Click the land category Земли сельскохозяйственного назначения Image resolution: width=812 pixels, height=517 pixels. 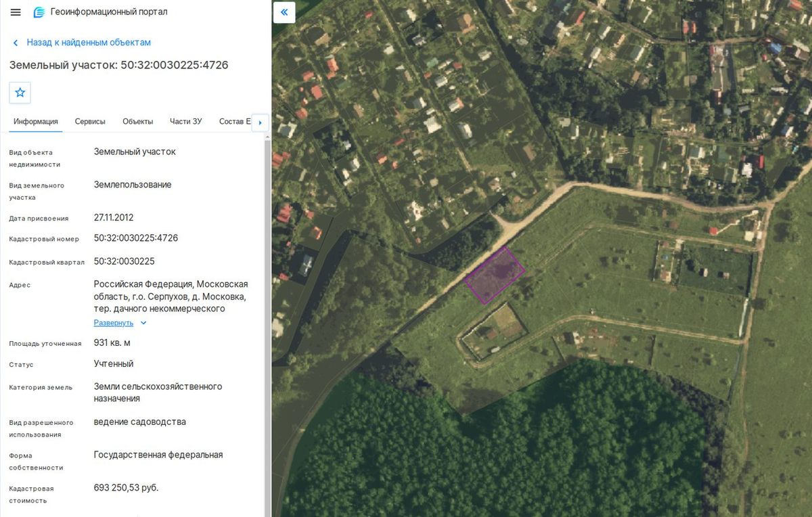(158, 392)
